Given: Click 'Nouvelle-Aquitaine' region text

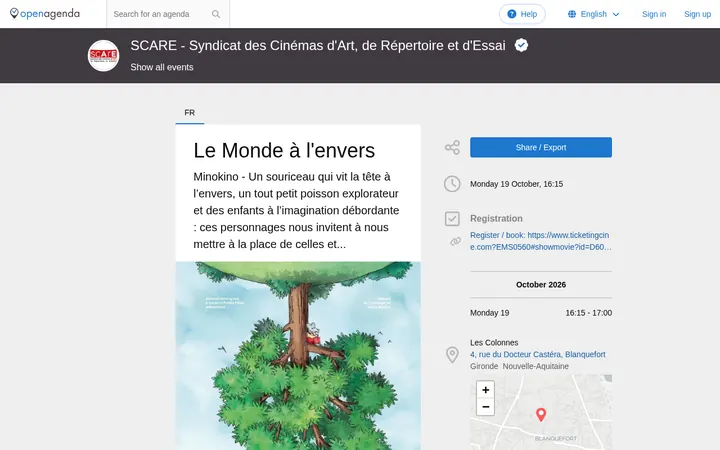Looking at the screenshot, I should point(535,366).
